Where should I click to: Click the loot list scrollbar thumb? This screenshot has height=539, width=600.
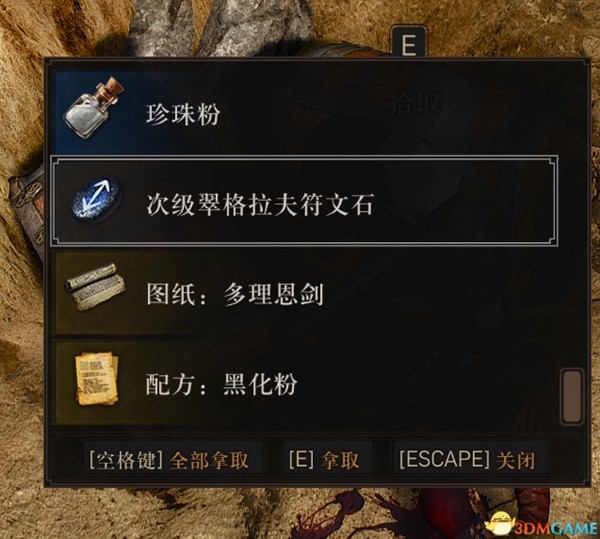pyautogui.click(x=572, y=396)
